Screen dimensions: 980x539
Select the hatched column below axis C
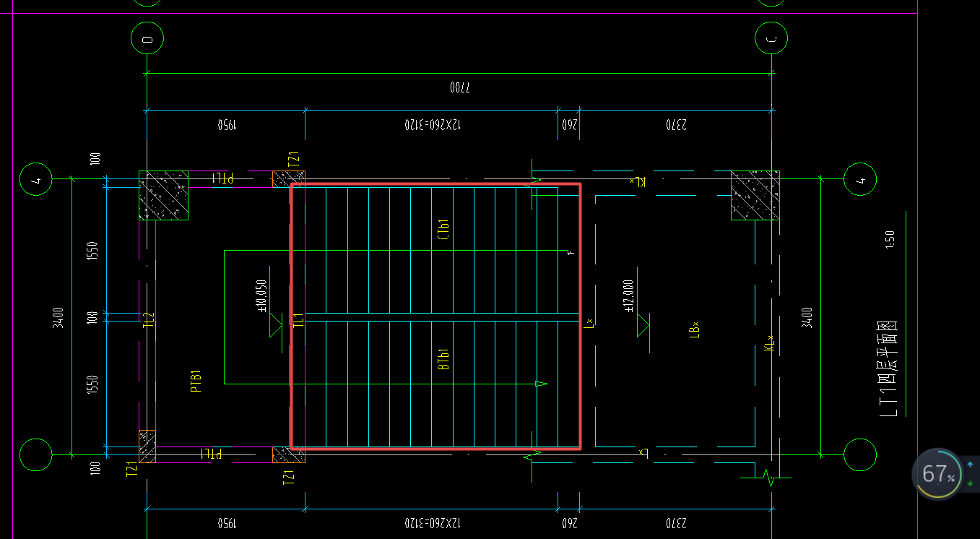[755, 195]
